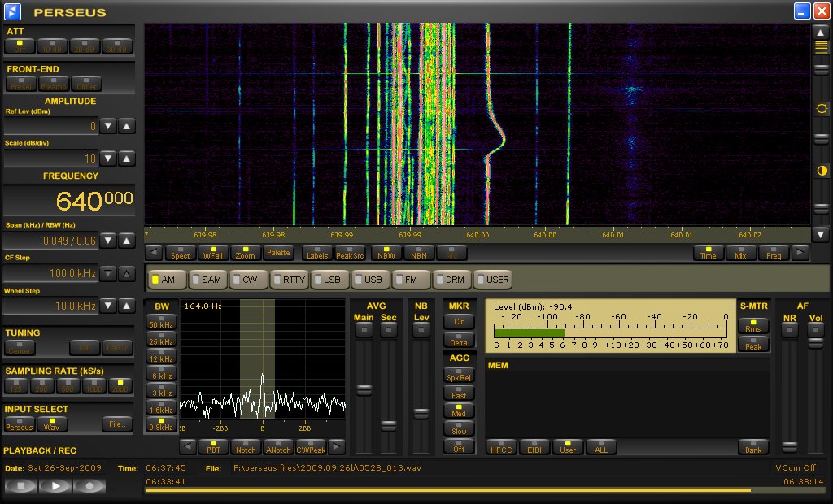Switch the S-meter to Peak mode
The width and height of the screenshot is (833, 504).
pos(753,344)
